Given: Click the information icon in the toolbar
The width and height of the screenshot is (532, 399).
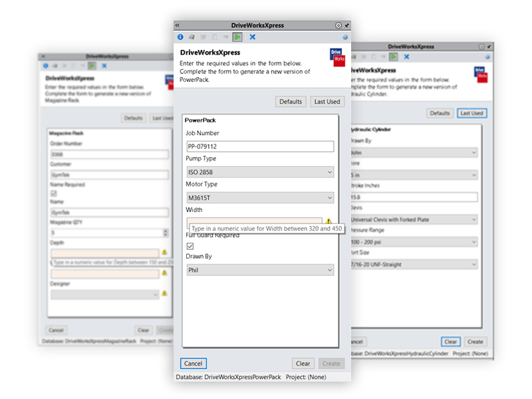Looking at the screenshot, I should (x=180, y=37).
